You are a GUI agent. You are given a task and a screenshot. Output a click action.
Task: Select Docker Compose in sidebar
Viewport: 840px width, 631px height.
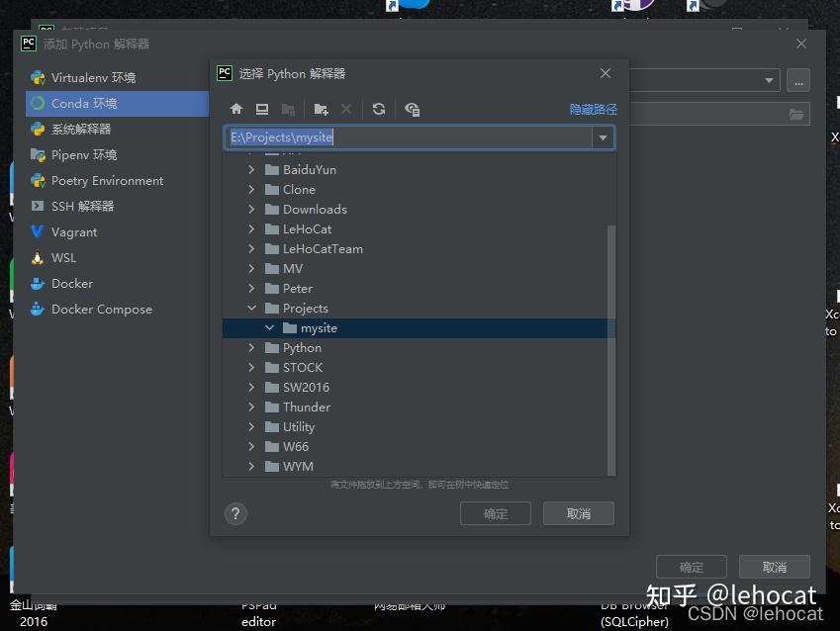117,310
